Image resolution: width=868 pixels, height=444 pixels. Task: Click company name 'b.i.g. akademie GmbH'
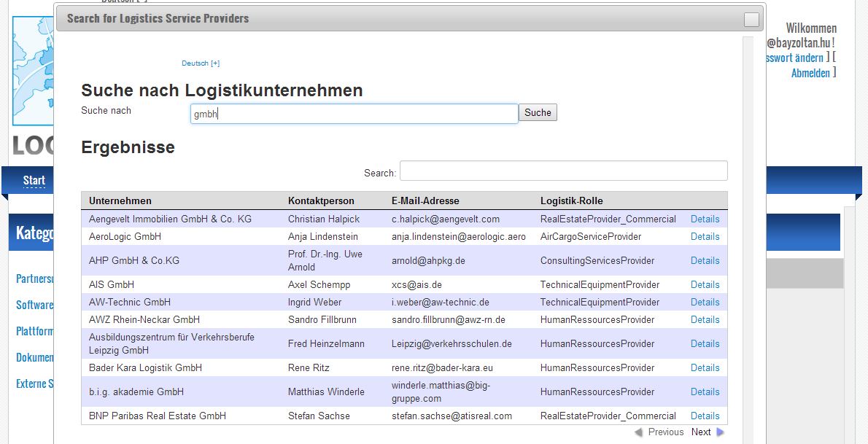(136, 392)
